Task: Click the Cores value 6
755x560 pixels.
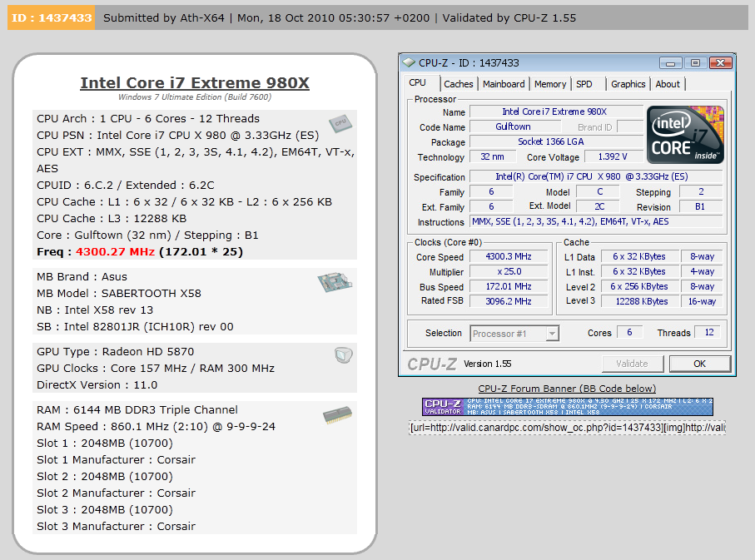Action: pyautogui.click(x=629, y=332)
